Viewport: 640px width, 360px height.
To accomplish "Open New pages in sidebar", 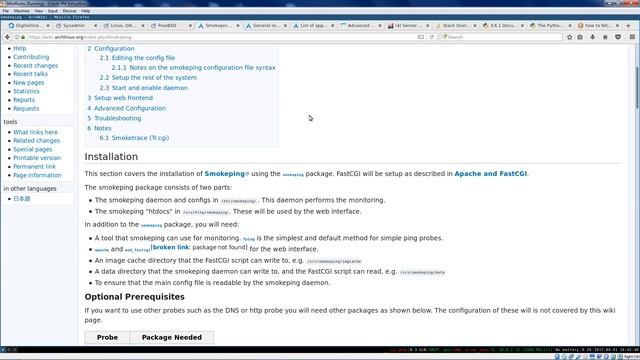I will (29, 82).
